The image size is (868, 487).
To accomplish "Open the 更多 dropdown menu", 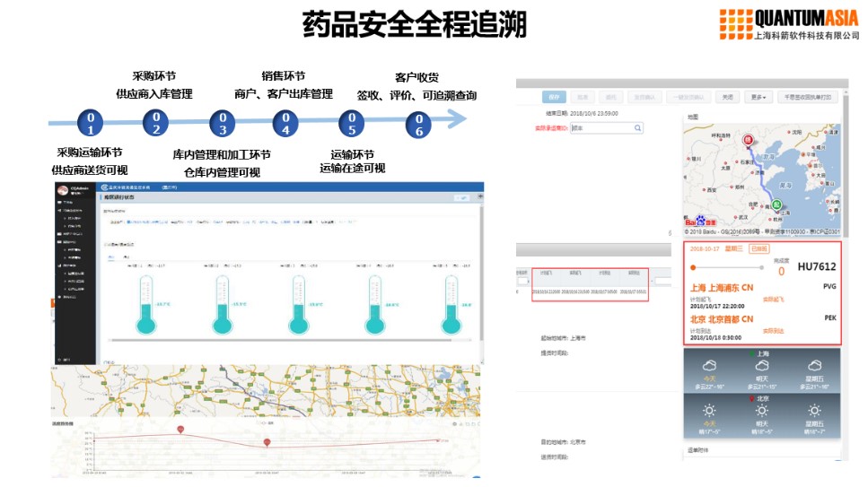I will (x=759, y=97).
